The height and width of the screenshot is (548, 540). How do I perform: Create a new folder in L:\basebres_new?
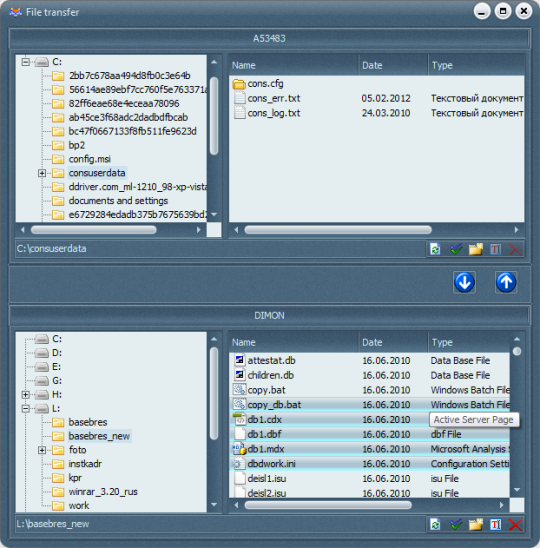click(x=476, y=524)
